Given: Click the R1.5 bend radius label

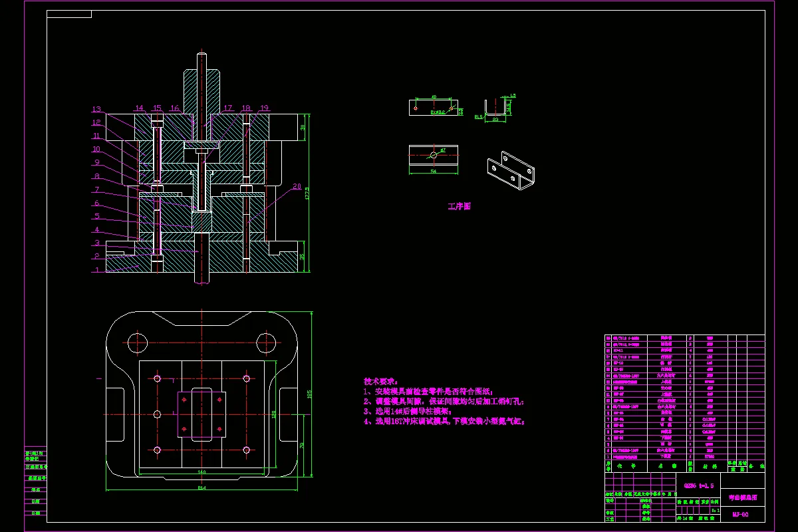Looking at the screenshot, I should coord(479,117).
